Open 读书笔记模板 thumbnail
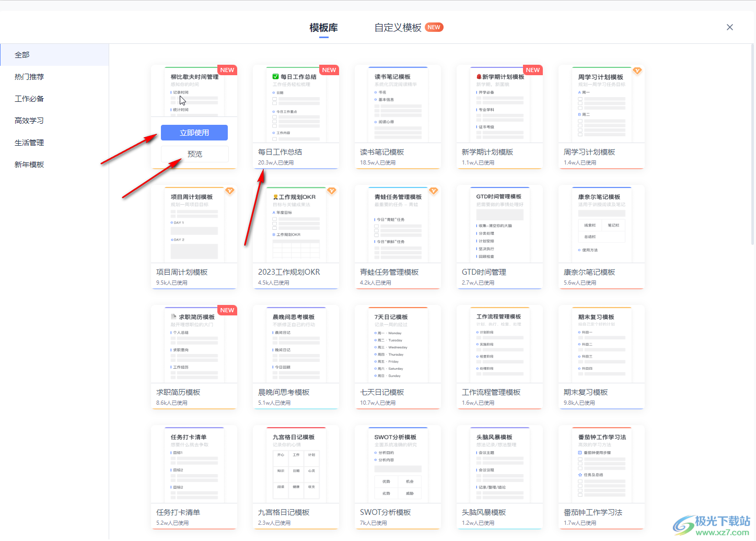The width and height of the screenshot is (756, 541). (x=398, y=104)
